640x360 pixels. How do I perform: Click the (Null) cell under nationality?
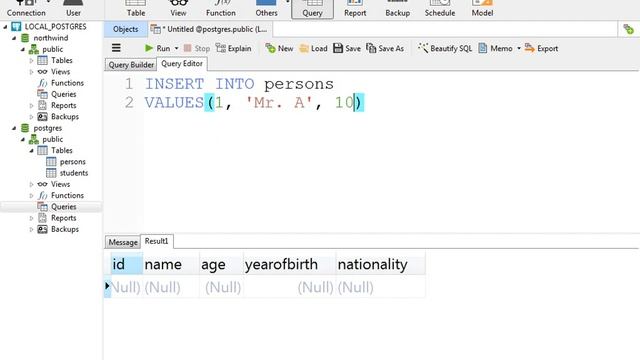(380, 287)
